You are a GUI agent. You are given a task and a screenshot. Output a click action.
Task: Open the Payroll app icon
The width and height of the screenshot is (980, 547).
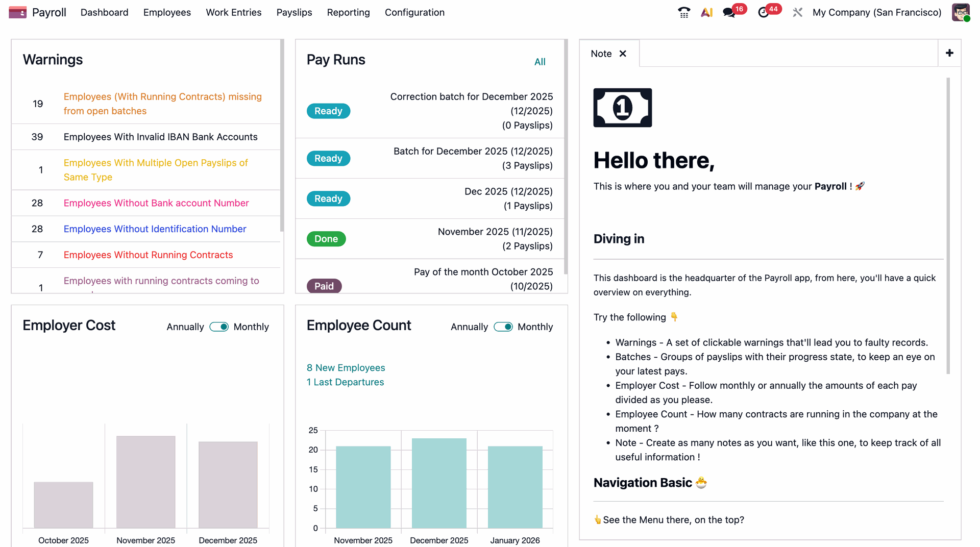[17, 12]
